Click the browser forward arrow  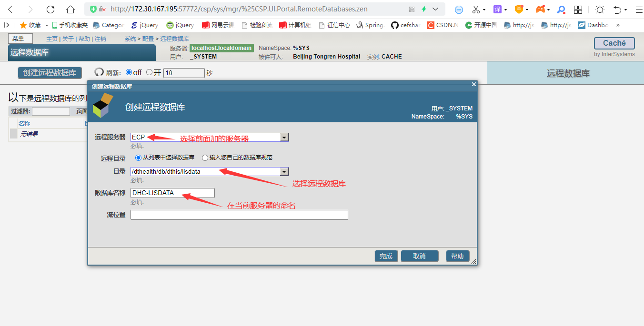tap(30, 9)
